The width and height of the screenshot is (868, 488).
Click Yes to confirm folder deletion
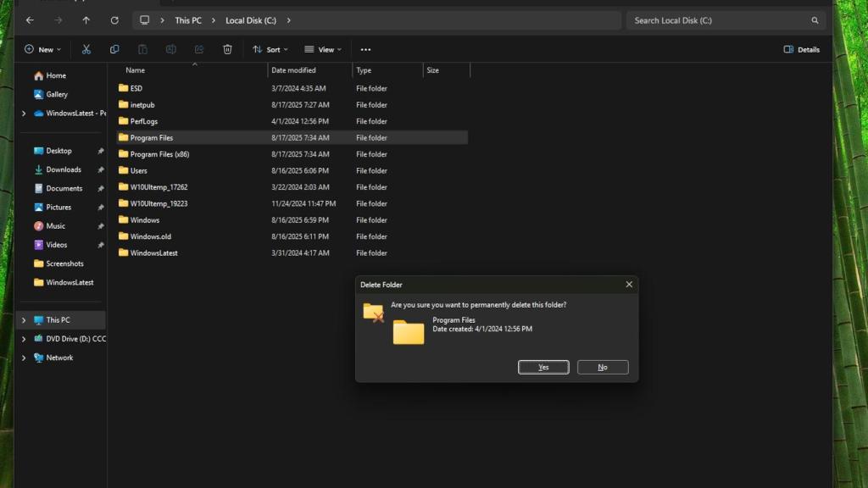(543, 367)
